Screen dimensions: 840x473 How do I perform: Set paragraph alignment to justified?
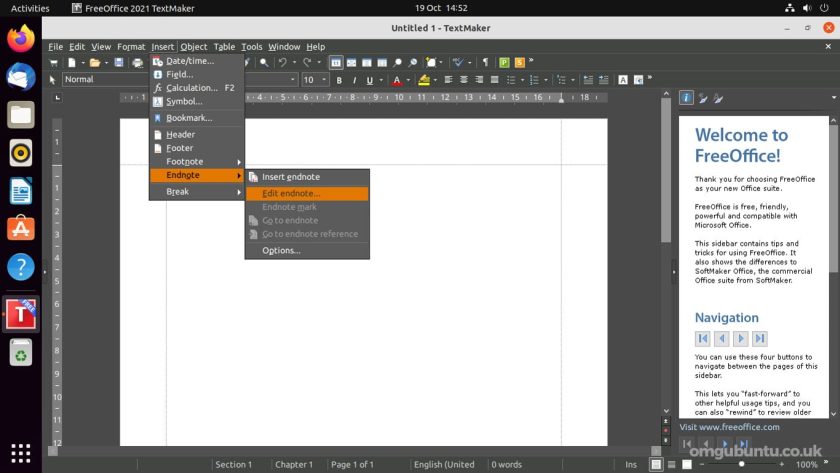494,80
